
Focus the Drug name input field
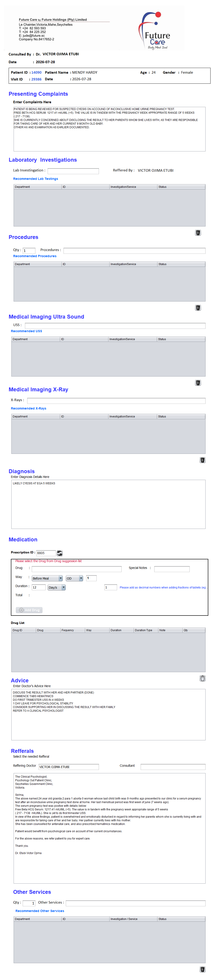77,569
